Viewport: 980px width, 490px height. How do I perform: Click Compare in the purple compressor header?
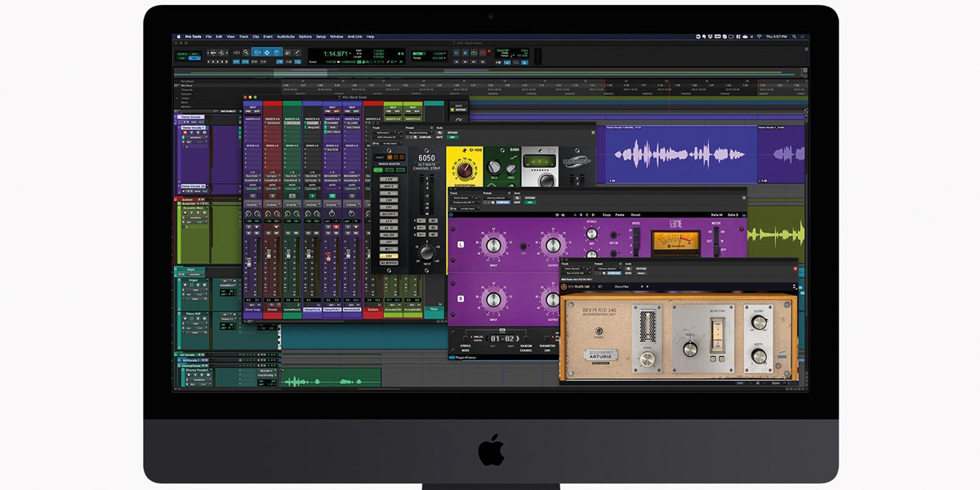[x=503, y=203]
